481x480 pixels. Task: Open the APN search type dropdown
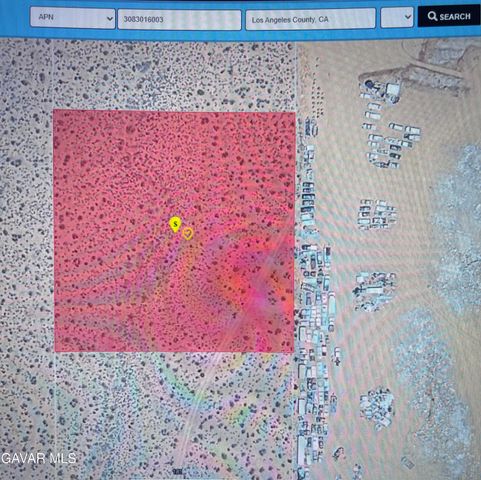pyautogui.click(x=73, y=18)
